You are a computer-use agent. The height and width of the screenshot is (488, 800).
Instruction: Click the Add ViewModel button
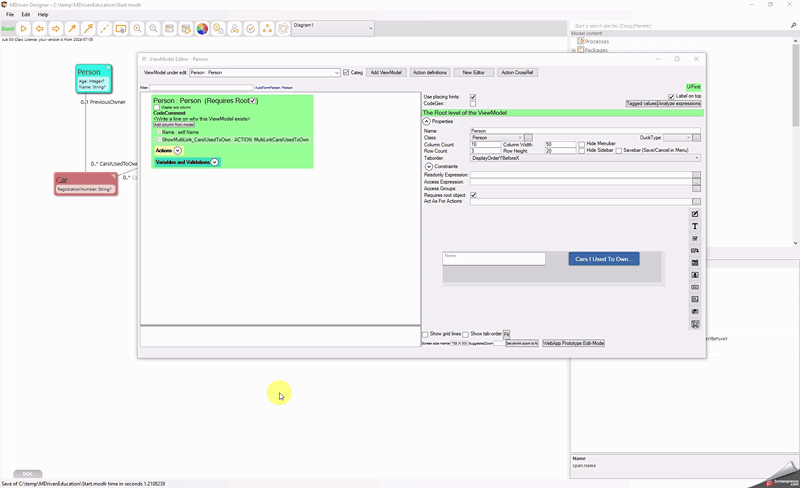[x=386, y=73]
